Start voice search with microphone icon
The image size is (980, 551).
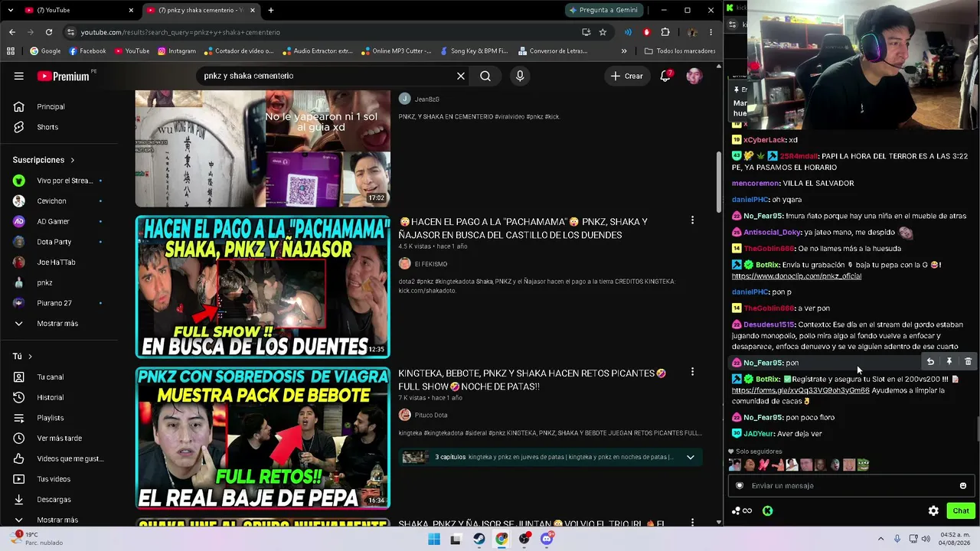click(520, 76)
